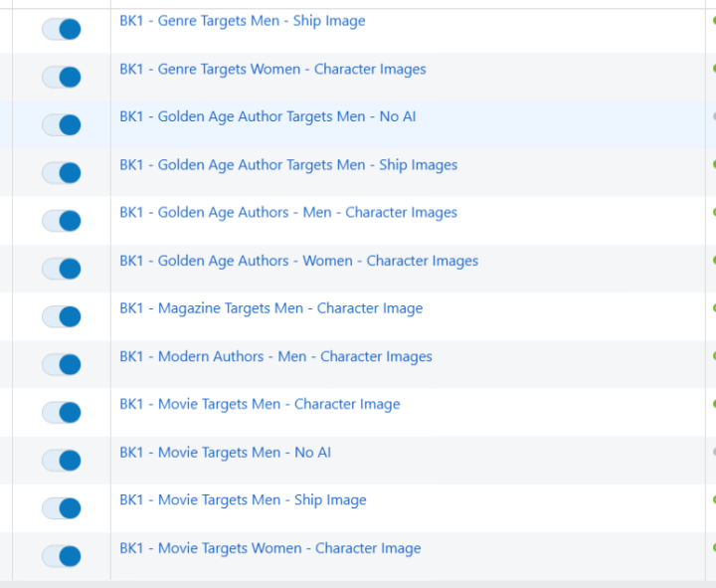The height and width of the screenshot is (588, 716).
Task: Open Modern Authors Men Character Images campaign link
Action: (x=275, y=356)
